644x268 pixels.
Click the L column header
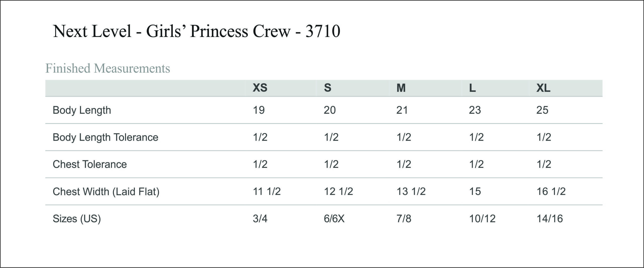[x=472, y=88]
